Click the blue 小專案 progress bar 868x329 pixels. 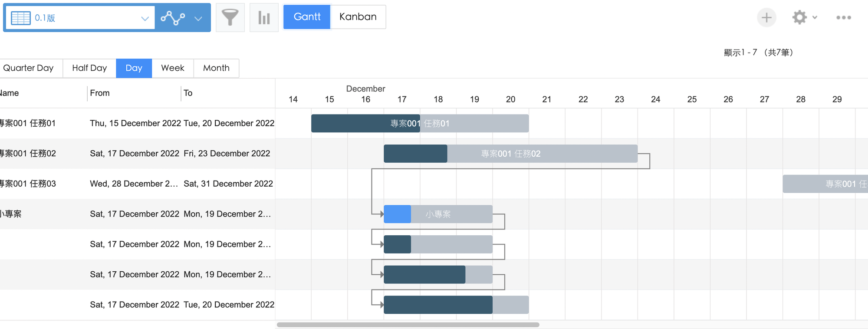pyautogui.click(x=397, y=214)
